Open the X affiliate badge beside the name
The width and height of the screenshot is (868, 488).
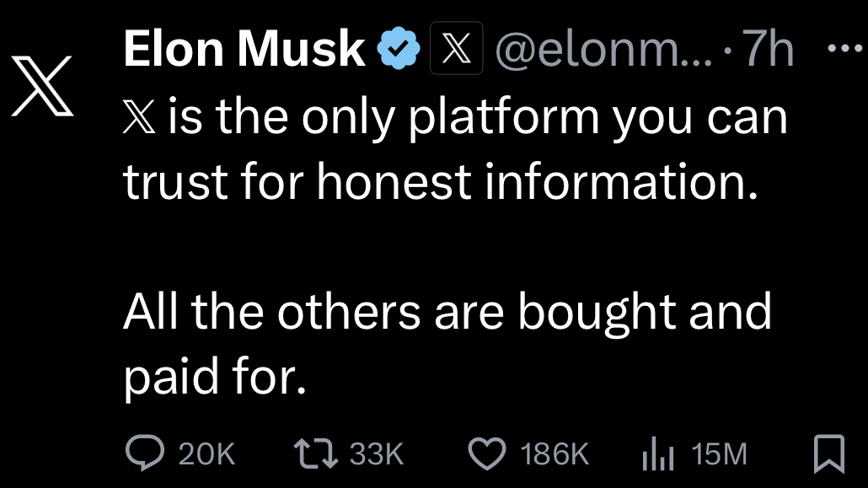tap(457, 48)
